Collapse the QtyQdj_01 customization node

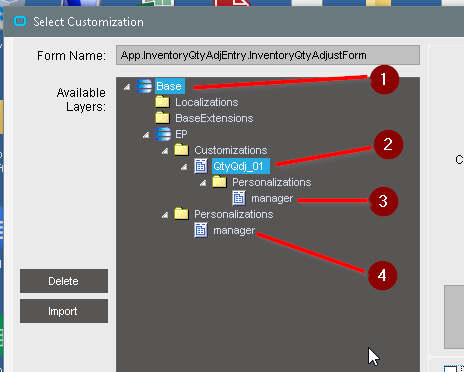(184, 167)
